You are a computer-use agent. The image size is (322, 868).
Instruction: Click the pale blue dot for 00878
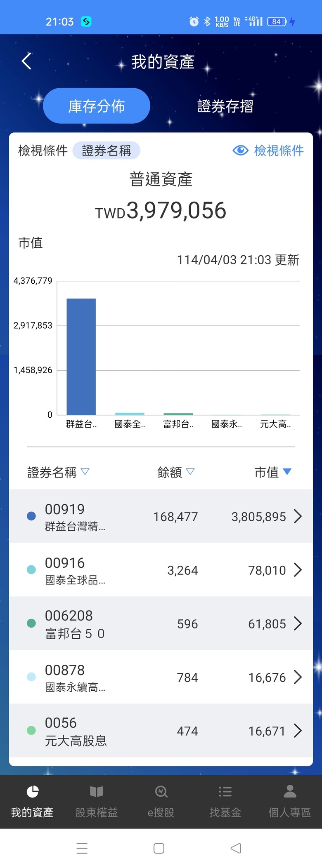31,677
